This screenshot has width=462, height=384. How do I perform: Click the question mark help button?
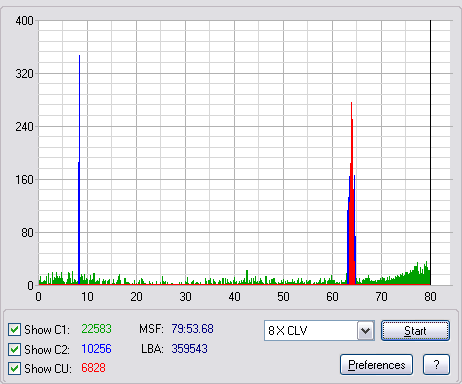tap(436, 365)
